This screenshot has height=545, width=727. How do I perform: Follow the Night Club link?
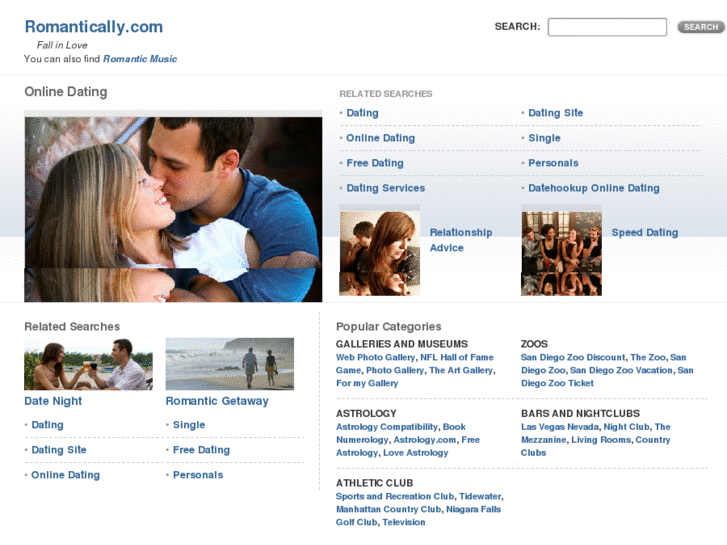pyautogui.click(x=626, y=427)
